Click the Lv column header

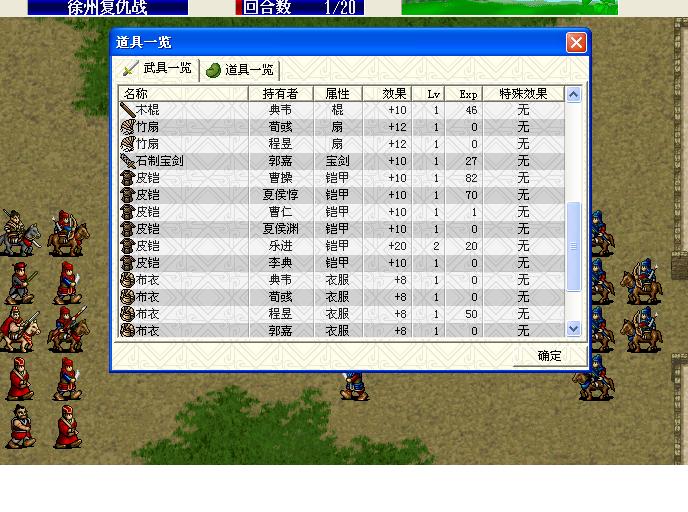[x=428, y=93]
